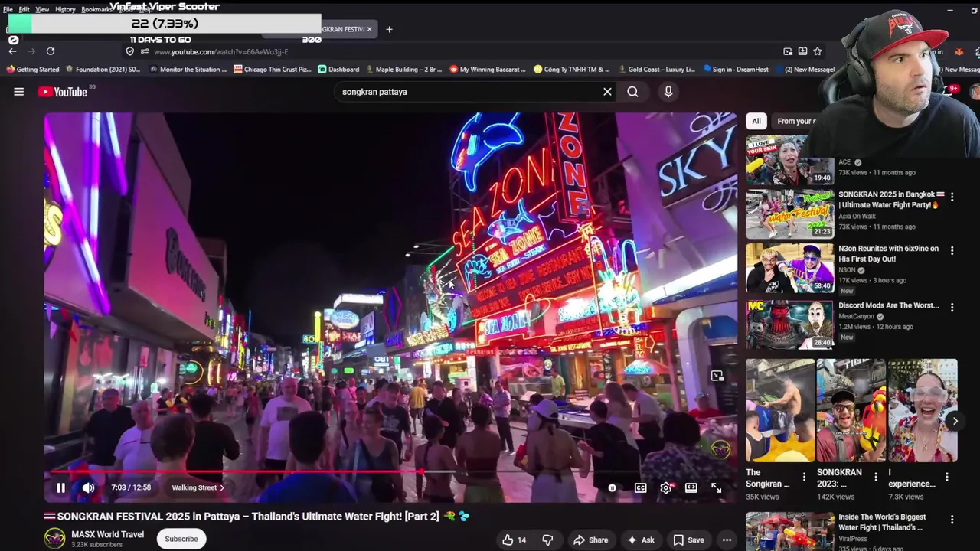Open menu for SONGKRAN 2023 short

click(875, 477)
